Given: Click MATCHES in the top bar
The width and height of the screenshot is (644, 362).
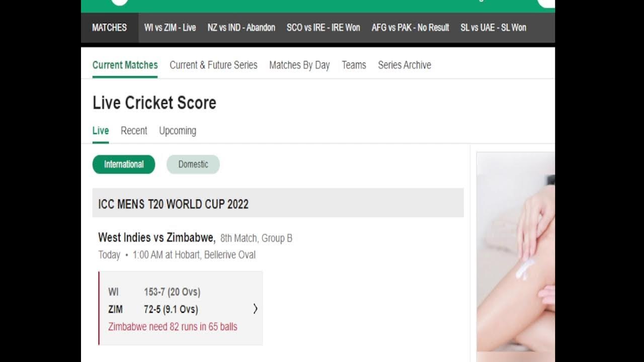Looking at the screenshot, I should (x=109, y=28).
